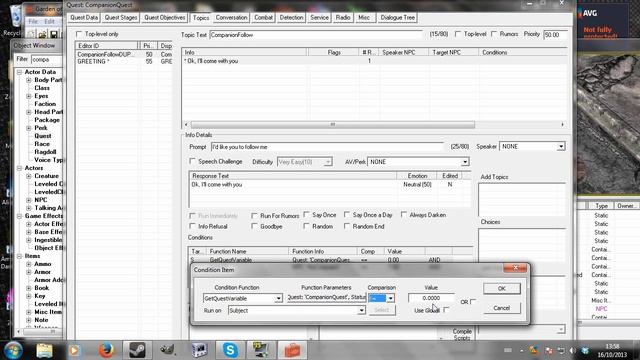
Task: Click the Topic Text CompanionFollow field
Action: [x=316, y=35]
